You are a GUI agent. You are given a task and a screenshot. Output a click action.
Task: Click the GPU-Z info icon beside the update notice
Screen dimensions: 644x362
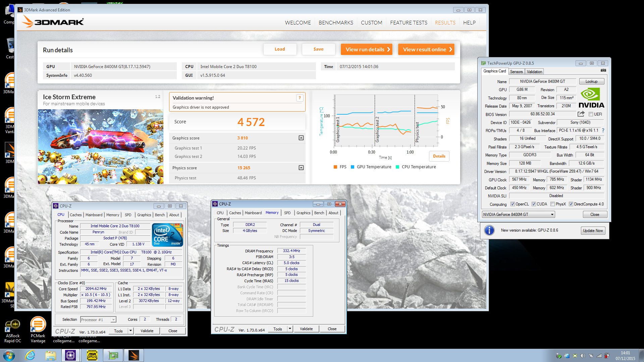(489, 230)
